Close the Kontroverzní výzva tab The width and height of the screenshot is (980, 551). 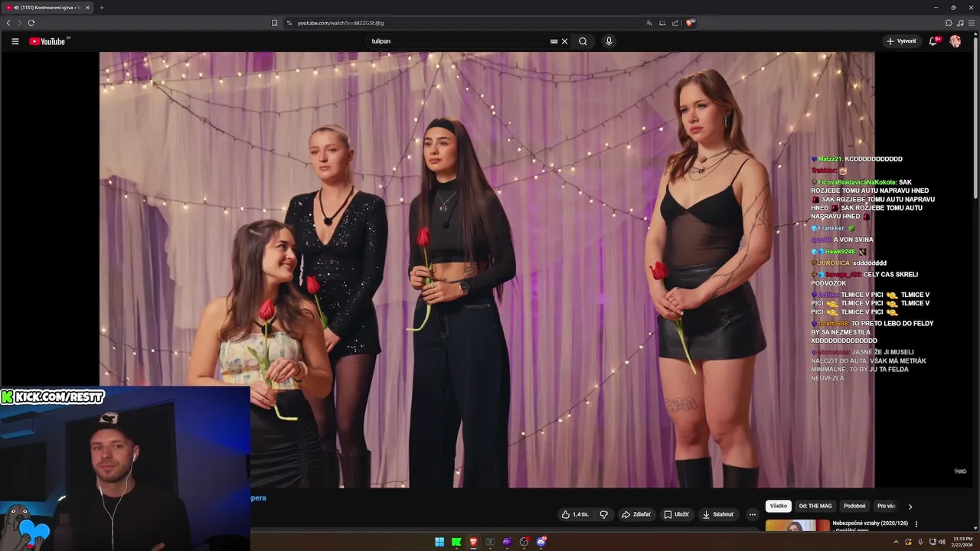(87, 8)
